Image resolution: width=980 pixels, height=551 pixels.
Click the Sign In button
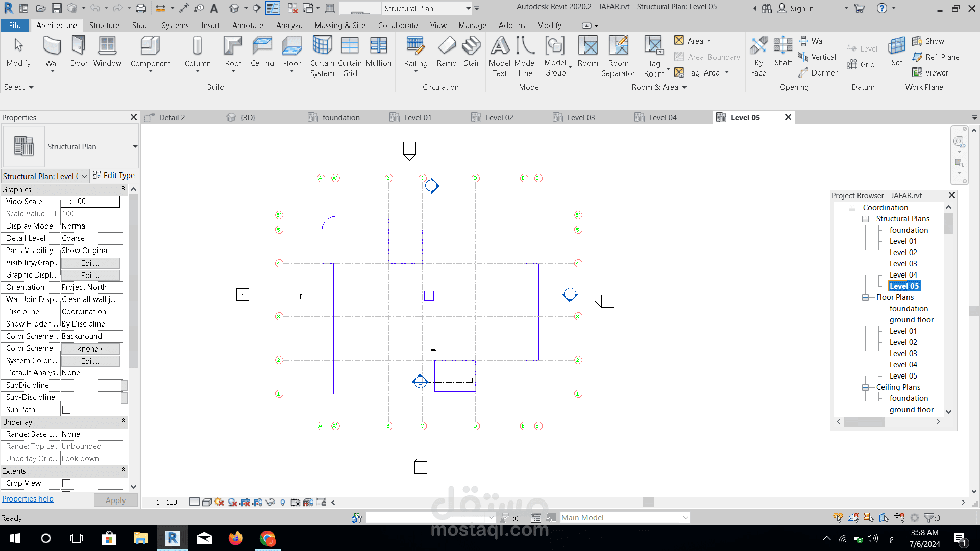[x=796, y=8]
